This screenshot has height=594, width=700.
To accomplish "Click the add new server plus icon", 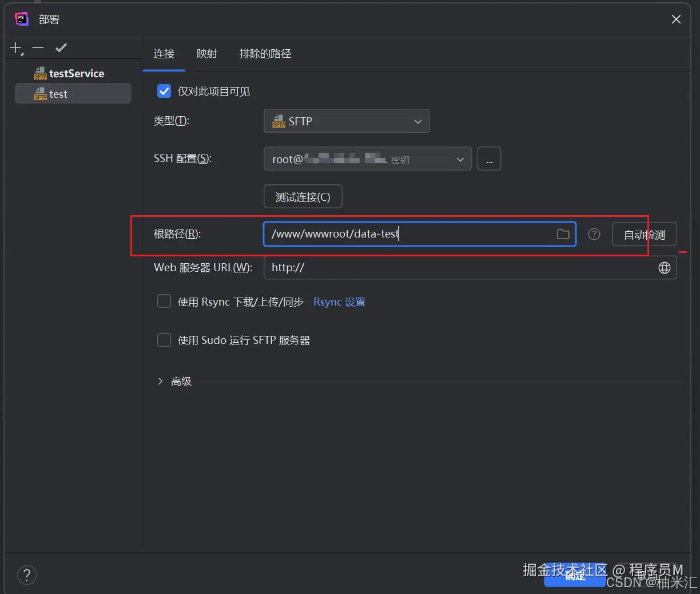I will tap(15, 47).
